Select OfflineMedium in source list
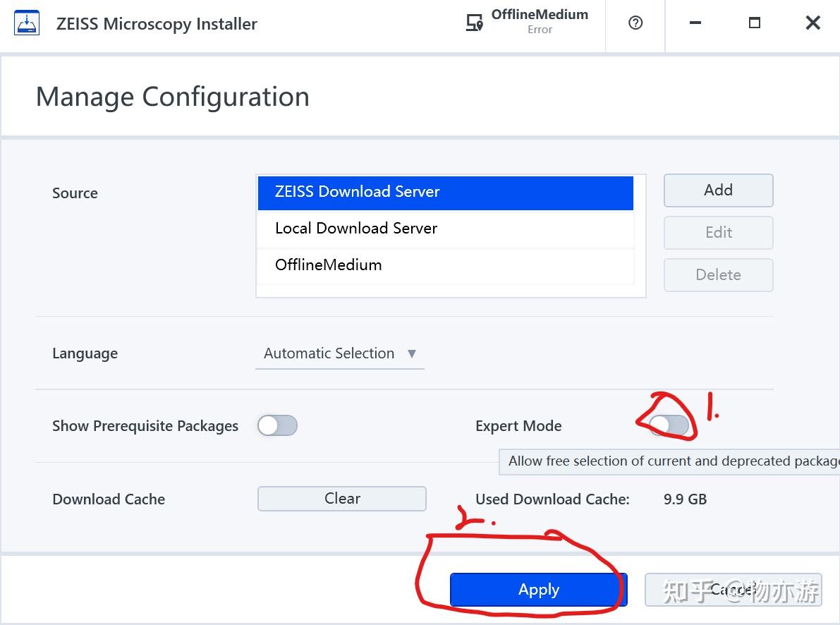 tap(445, 265)
